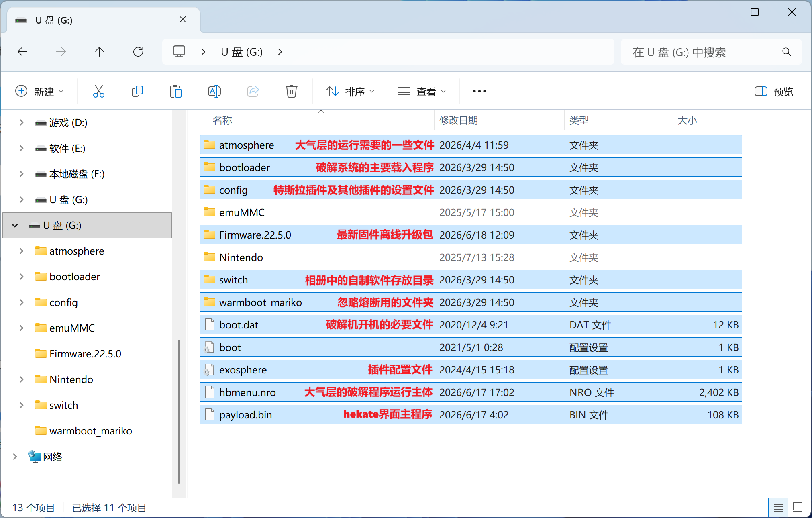Viewport: 812px width, 518px height.
Task: Select emuMMC folder in sidebar tree
Action: (72, 328)
